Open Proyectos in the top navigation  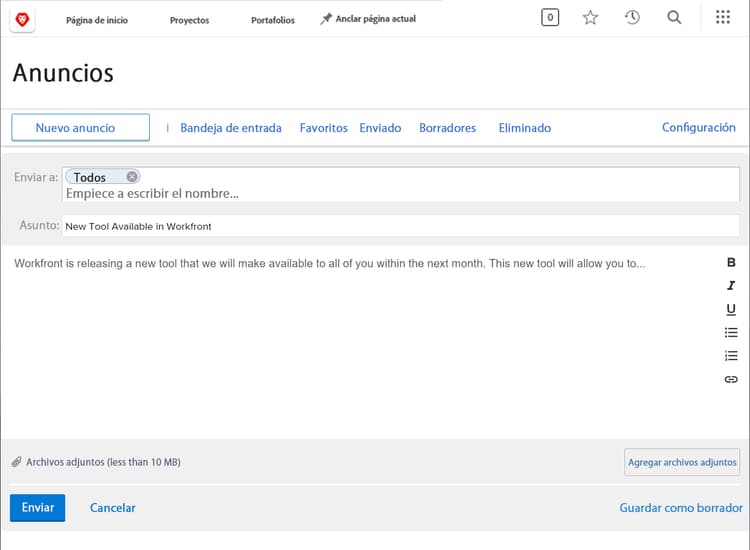click(189, 20)
